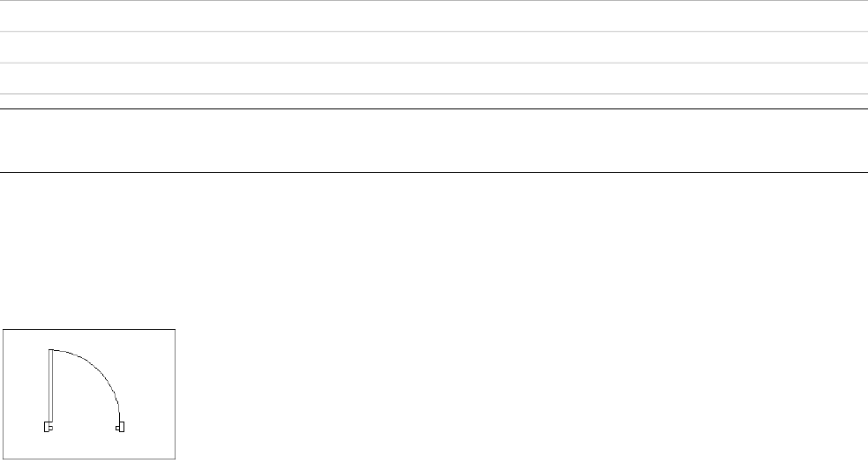The height and width of the screenshot is (463, 868).
Task: Click the wide band between black lines
Action: (434, 140)
